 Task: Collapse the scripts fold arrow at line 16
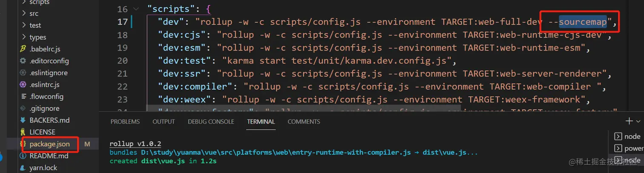pyautogui.click(x=136, y=9)
